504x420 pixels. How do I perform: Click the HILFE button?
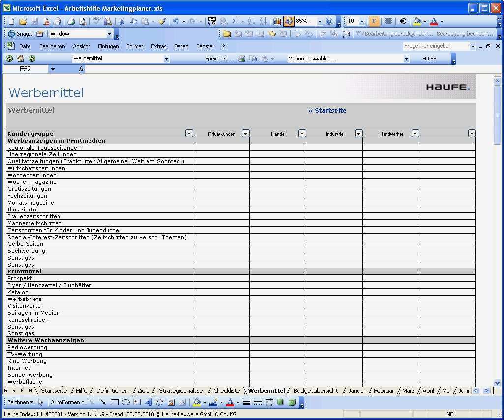[429, 58]
